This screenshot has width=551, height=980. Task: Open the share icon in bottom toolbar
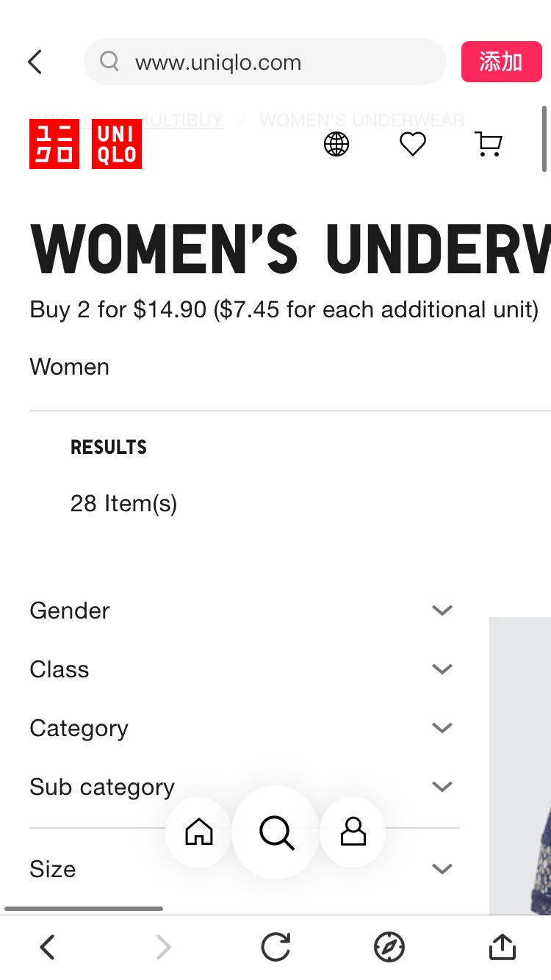[502, 947]
